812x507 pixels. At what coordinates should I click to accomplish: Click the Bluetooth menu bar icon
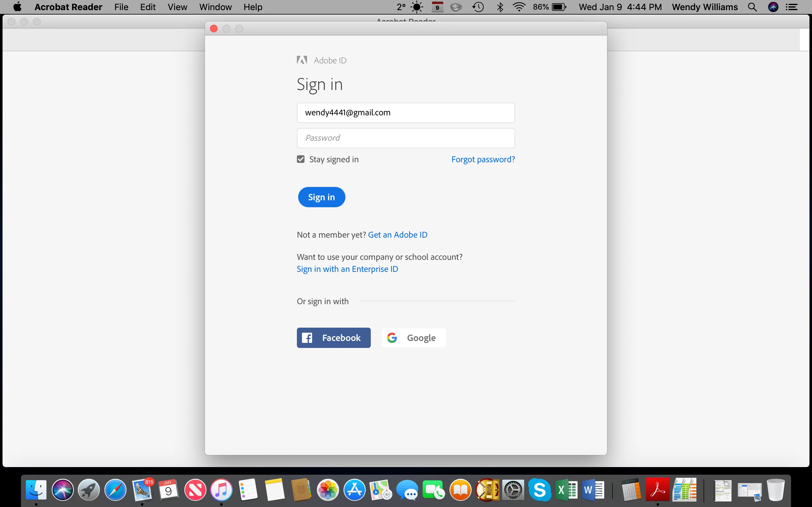pyautogui.click(x=500, y=7)
